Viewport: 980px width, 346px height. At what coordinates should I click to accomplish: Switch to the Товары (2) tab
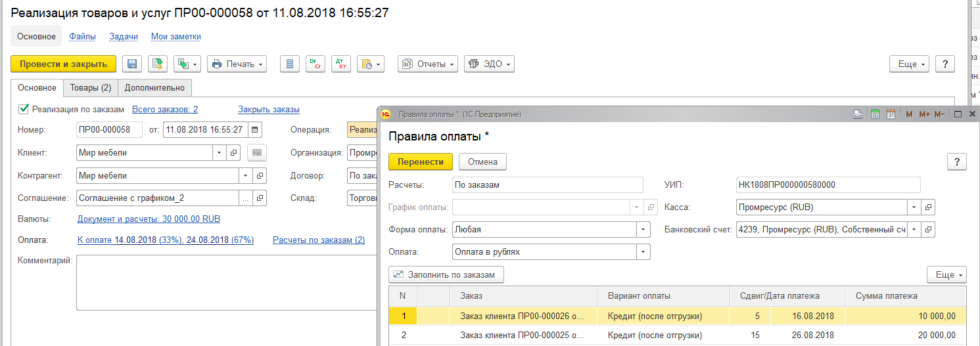coord(91,88)
